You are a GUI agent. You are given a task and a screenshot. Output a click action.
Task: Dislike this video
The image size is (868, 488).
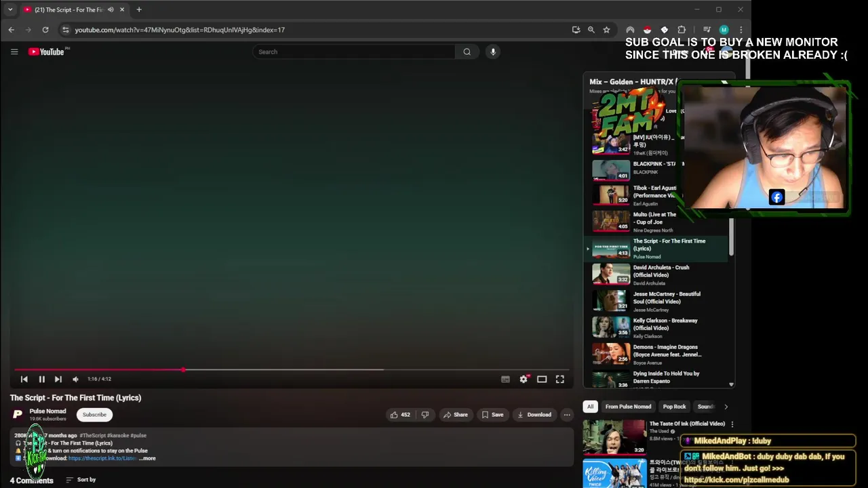(x=425, y=415)
